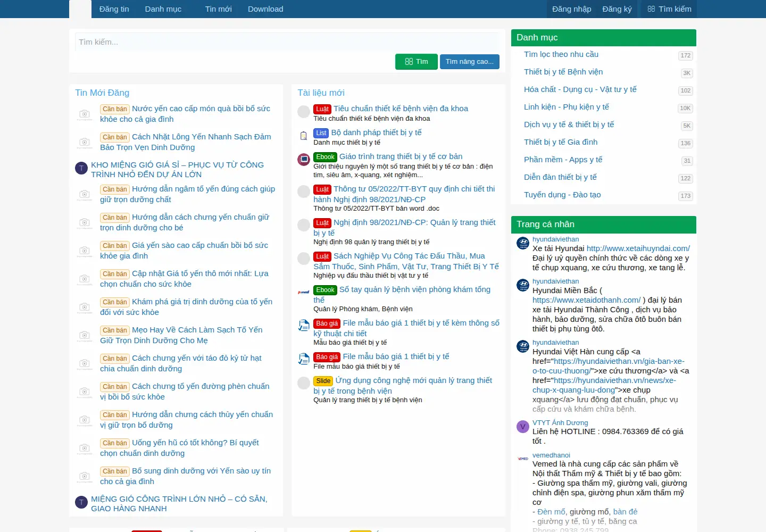Open Linh kiện - Phụ kiện y tế category
766x532 pixels.
tap(567, 107)
